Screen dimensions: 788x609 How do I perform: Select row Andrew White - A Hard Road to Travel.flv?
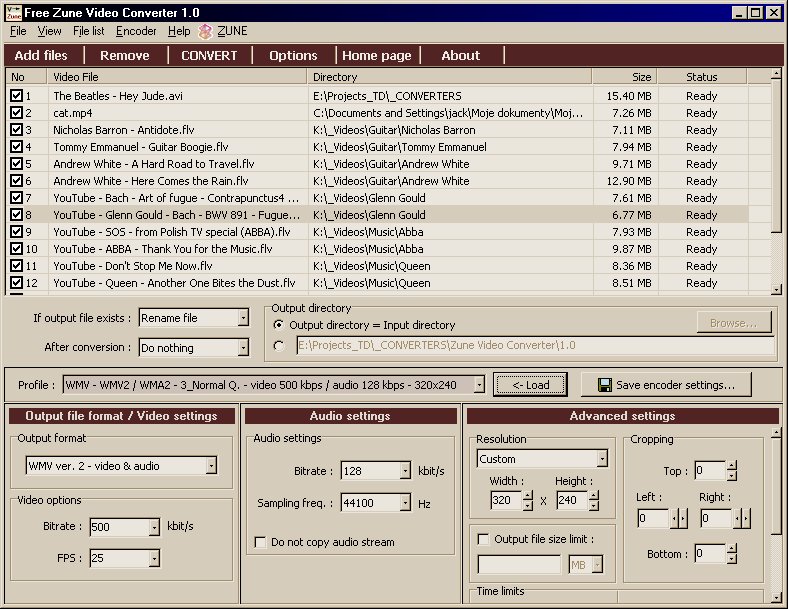(x=377, y=164)
